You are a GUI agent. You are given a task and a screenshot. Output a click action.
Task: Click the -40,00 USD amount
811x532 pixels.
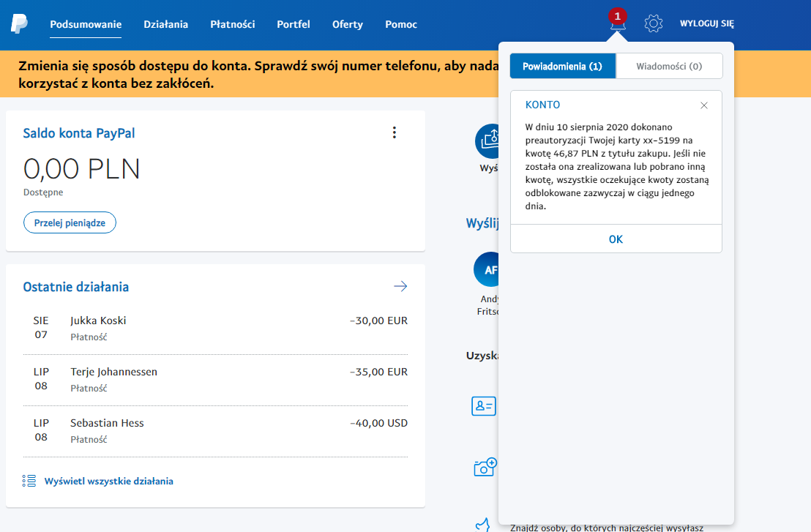click(378, 423)
